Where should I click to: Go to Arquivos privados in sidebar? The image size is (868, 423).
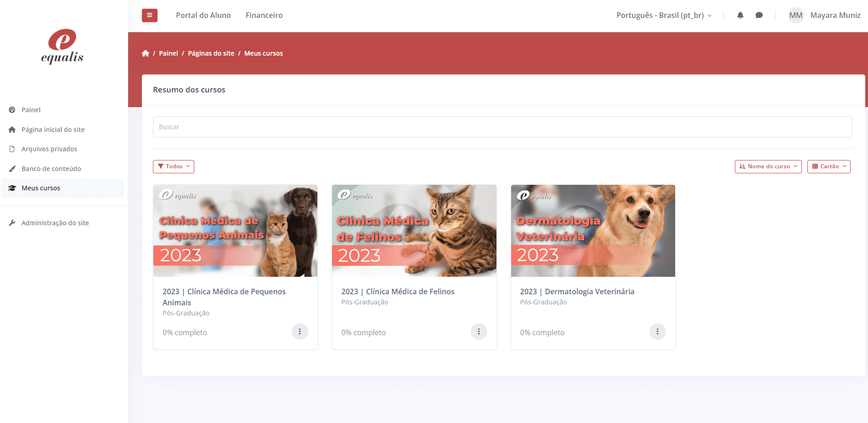pyautogui.click(x=49, y=149)
